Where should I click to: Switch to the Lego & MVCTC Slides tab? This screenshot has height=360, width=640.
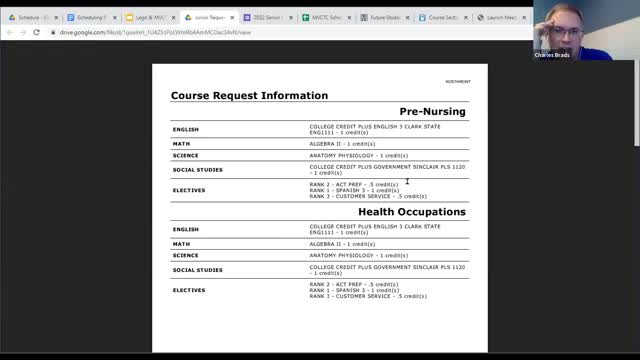147,18
